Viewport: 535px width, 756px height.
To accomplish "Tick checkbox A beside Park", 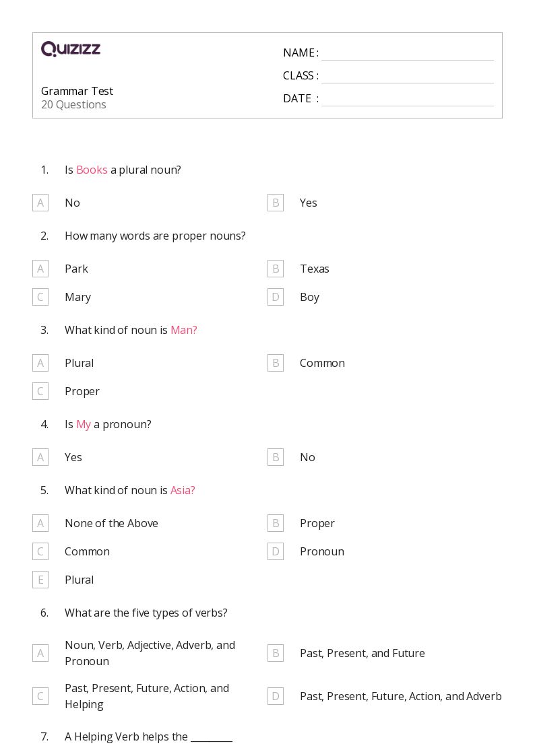I will 40,269.
